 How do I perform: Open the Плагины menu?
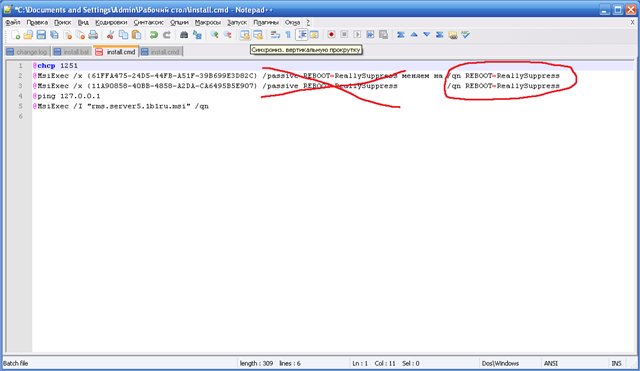point(266,22)
